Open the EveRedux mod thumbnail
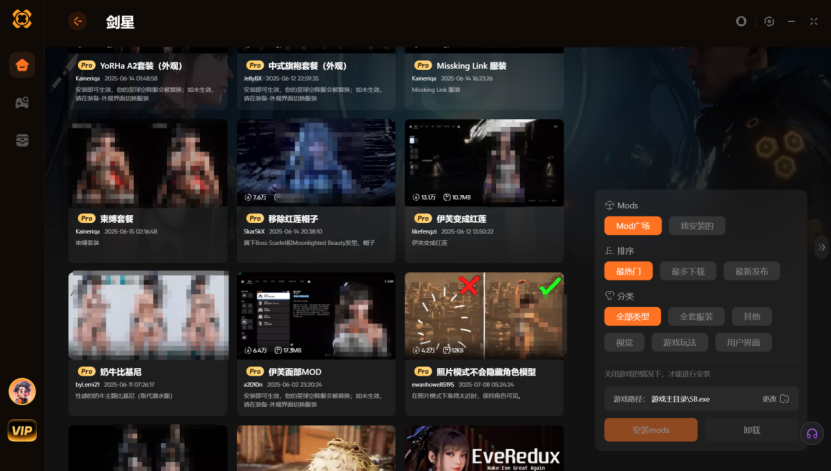 point(484,448)
